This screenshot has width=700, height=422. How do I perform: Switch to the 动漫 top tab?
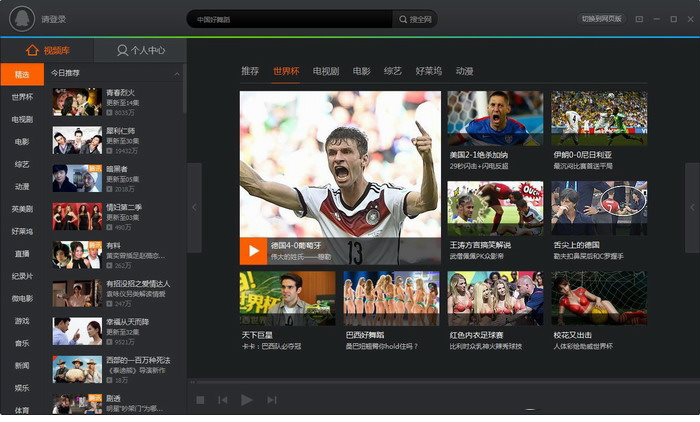[464, 71]
